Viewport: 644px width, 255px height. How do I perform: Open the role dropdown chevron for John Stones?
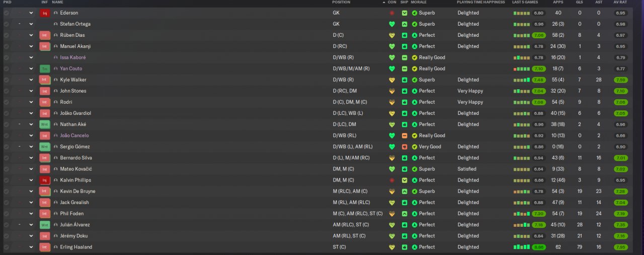(x=31, y=91)
